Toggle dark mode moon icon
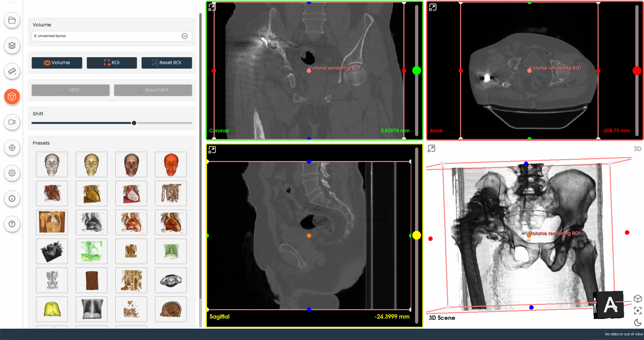Viewport: 644px width, 340px height. point(637,323)
